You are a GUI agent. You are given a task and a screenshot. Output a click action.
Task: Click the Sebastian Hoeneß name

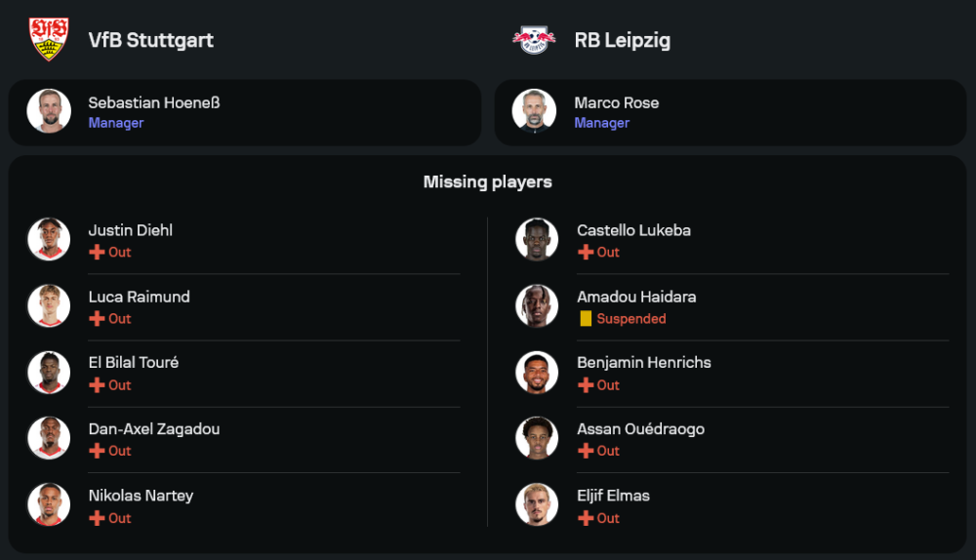(154, 102)
